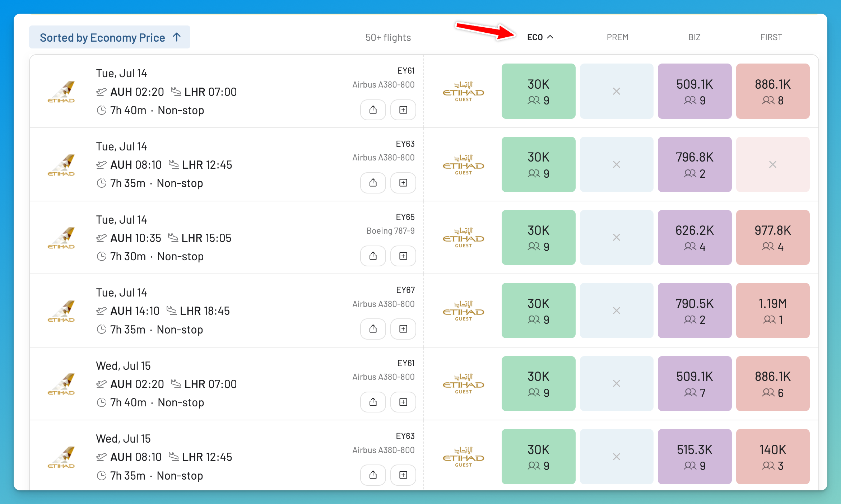Click share icon for EY61 Jul 14 flight

coord(373,110)
